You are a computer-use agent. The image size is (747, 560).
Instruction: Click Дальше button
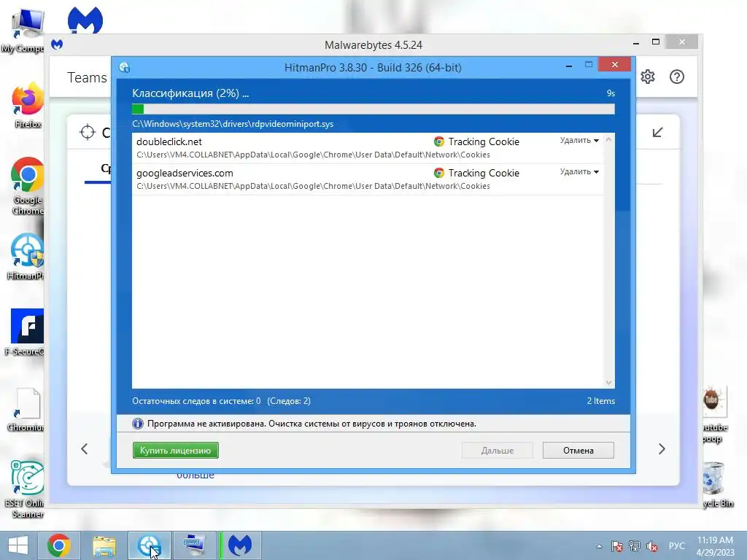pyautogui.click(x=497, y=451)
